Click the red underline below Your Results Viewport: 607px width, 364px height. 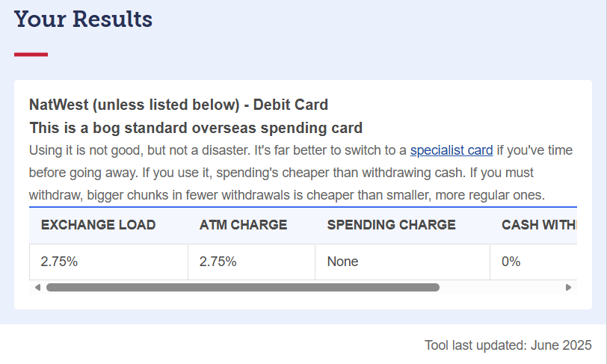(31, 55)
